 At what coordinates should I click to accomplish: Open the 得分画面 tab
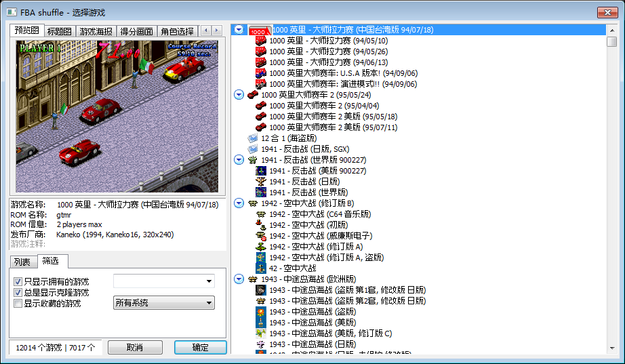tap(137, 31)
